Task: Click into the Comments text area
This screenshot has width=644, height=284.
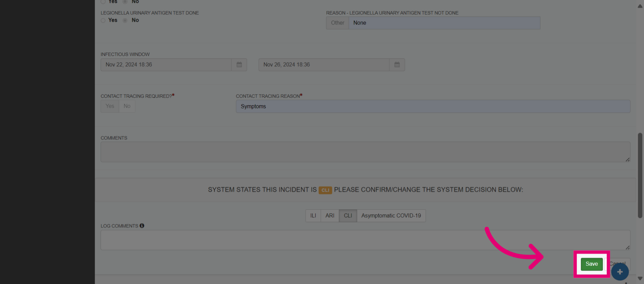Action: (x=365, y=152)
